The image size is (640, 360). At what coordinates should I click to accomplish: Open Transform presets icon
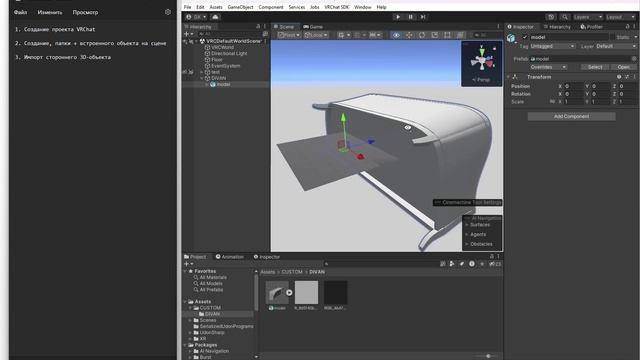tap(627, 77)
